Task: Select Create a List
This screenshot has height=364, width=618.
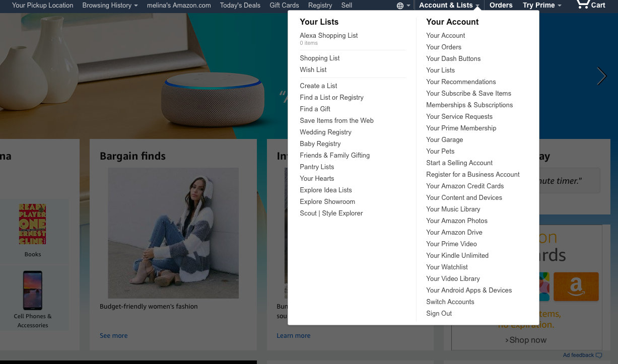Action: point(318,86)
